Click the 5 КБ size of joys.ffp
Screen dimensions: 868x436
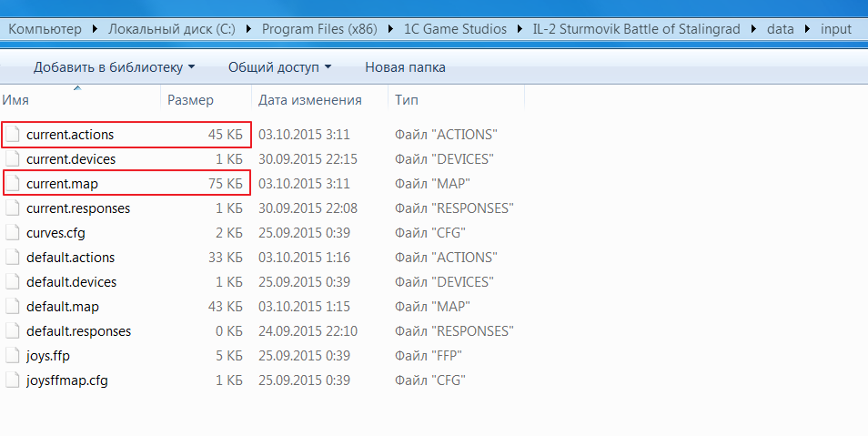229,356
